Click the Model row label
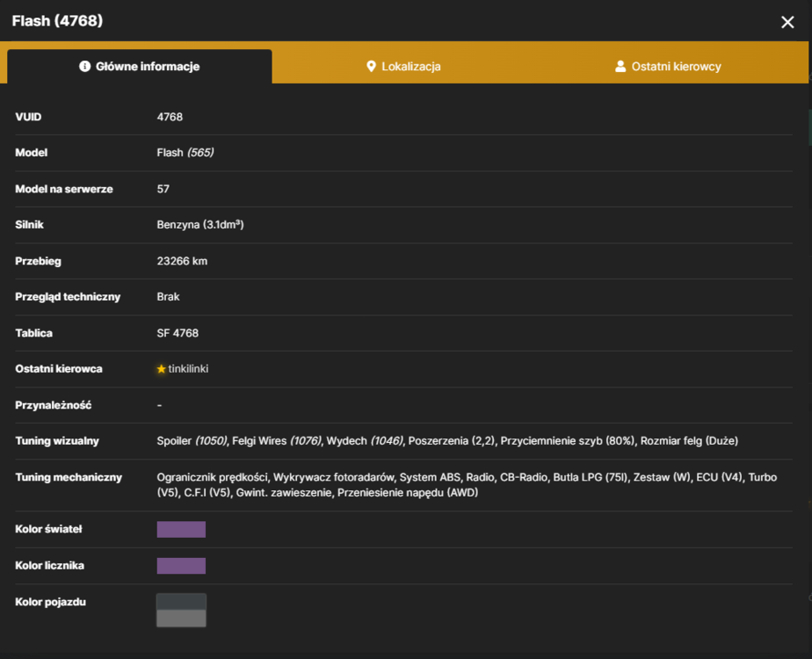This screenshot has width=812, height=659. 31,153
